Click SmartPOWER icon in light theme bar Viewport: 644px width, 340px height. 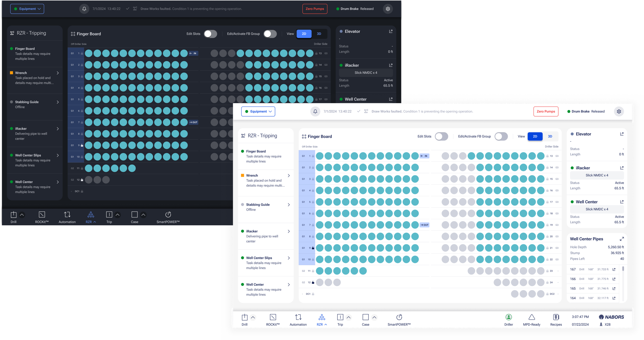point(399,317)
